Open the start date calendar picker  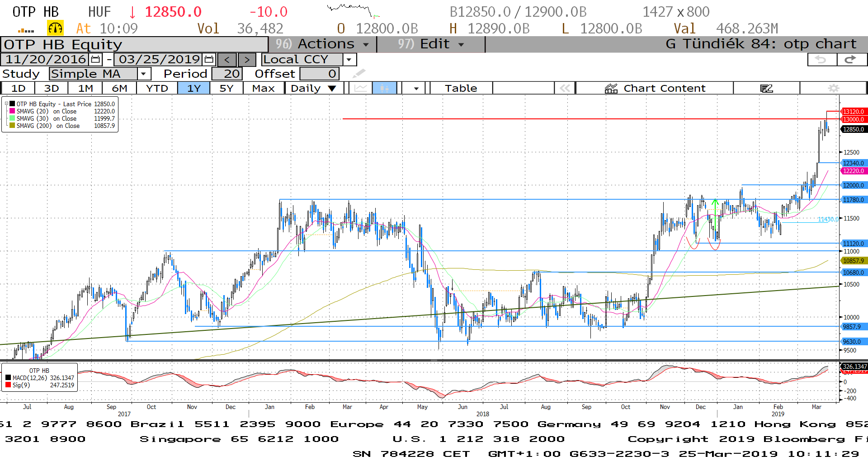(x=95, y=59)
